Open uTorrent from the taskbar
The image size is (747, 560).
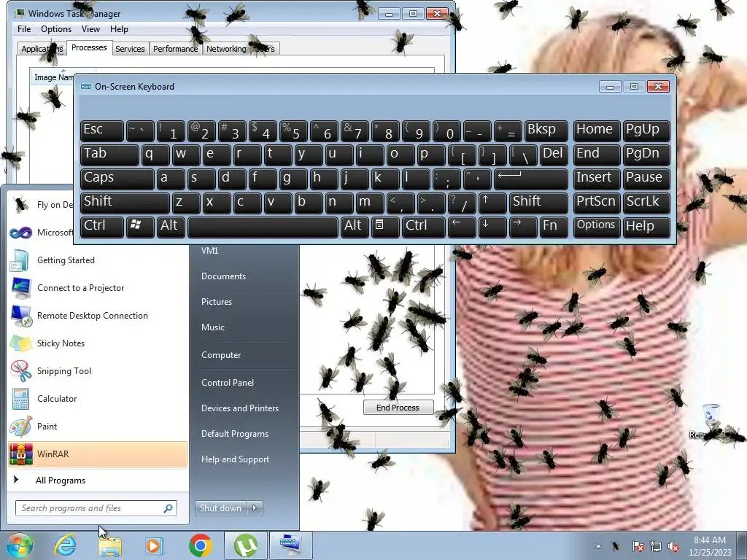pyautogui.click(x=245, y=545)
